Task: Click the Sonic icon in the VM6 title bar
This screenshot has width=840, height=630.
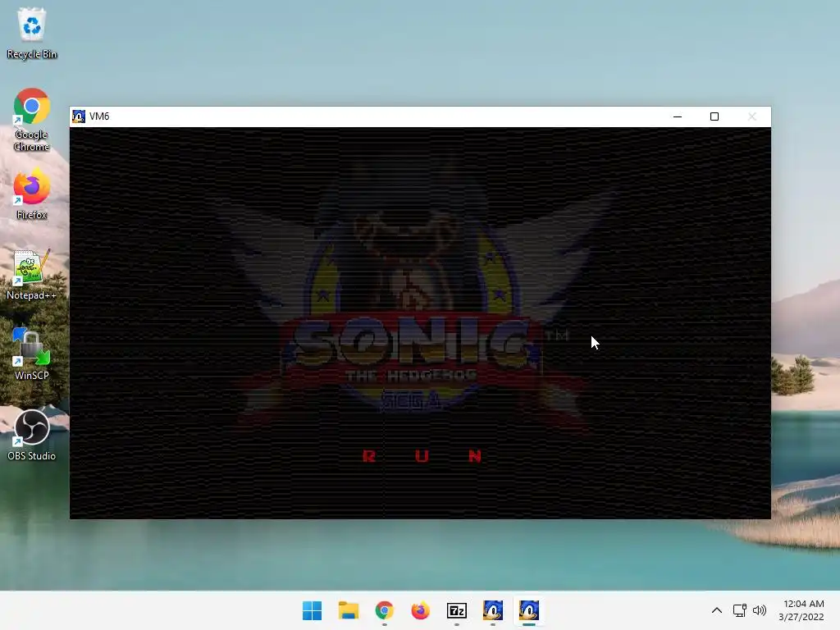Action: pyautogui.click(x=79, y=116)
